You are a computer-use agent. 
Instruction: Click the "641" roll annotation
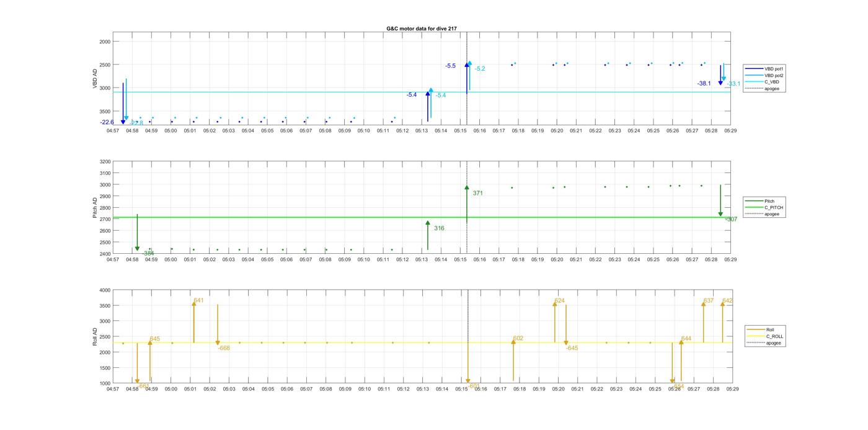click(x=198, y=300)
